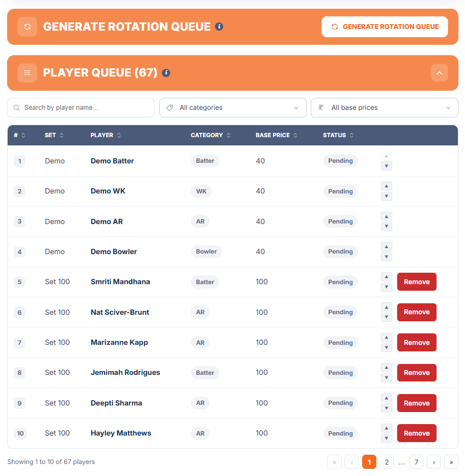Open the All categories dropdown
Image resolution: width=465 pixels, height=476 pixels.
(x=233, y=108)
